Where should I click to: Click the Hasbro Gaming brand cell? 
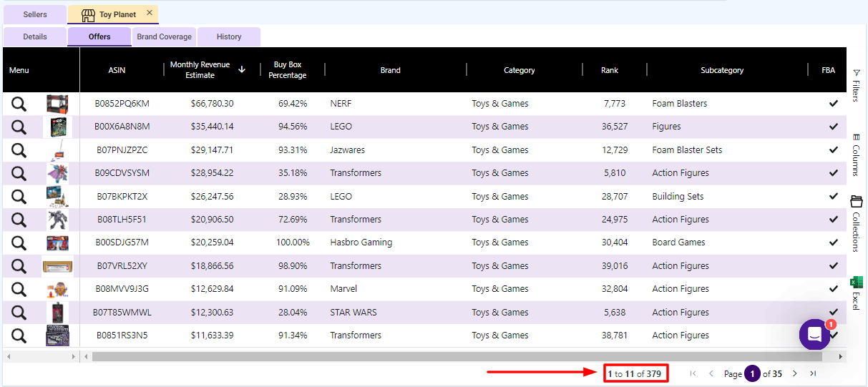pos(361,243)
